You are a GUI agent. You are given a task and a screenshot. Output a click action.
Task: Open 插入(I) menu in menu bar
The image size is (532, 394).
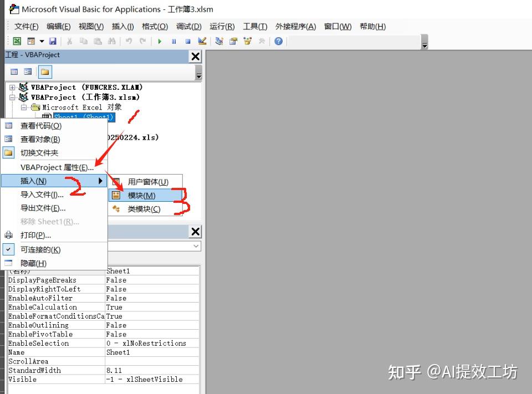coord(122,27)
